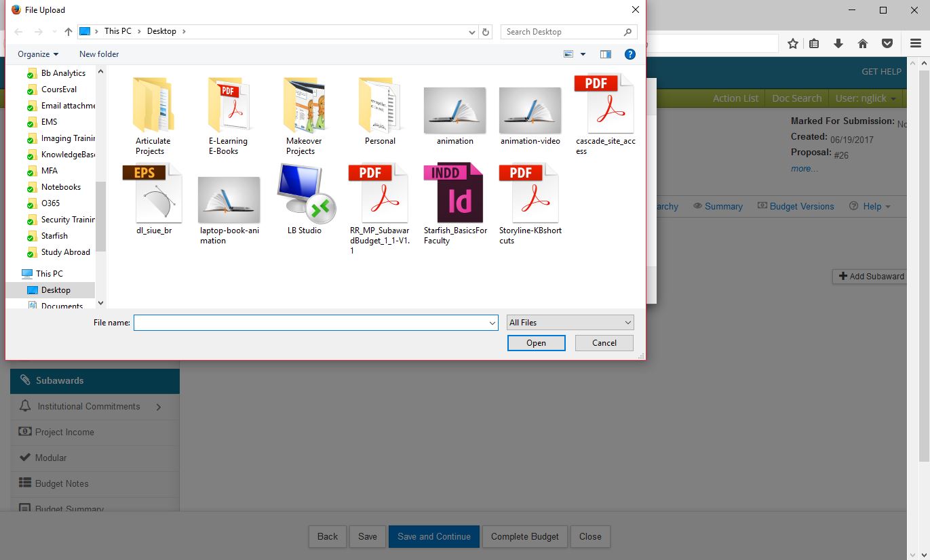The height and width of the screenshot is (560, 930).
Task: Expand the Organize menu
Action: (38, 54)
